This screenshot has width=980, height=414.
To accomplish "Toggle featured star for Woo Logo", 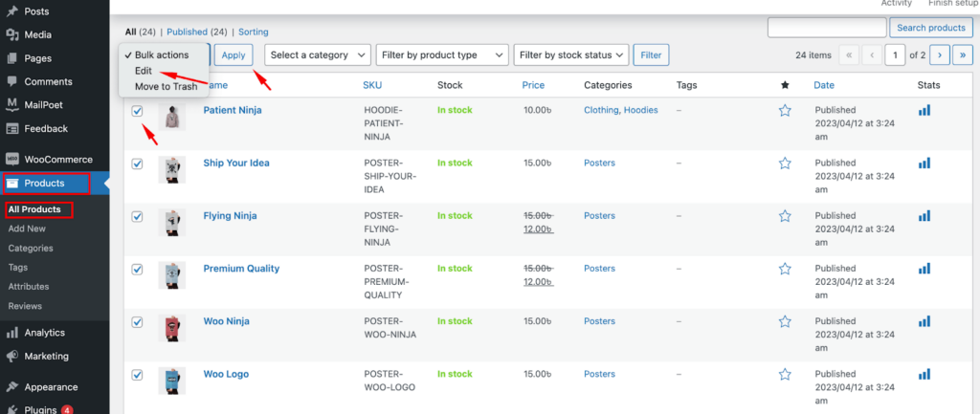I will coord(785,375).
